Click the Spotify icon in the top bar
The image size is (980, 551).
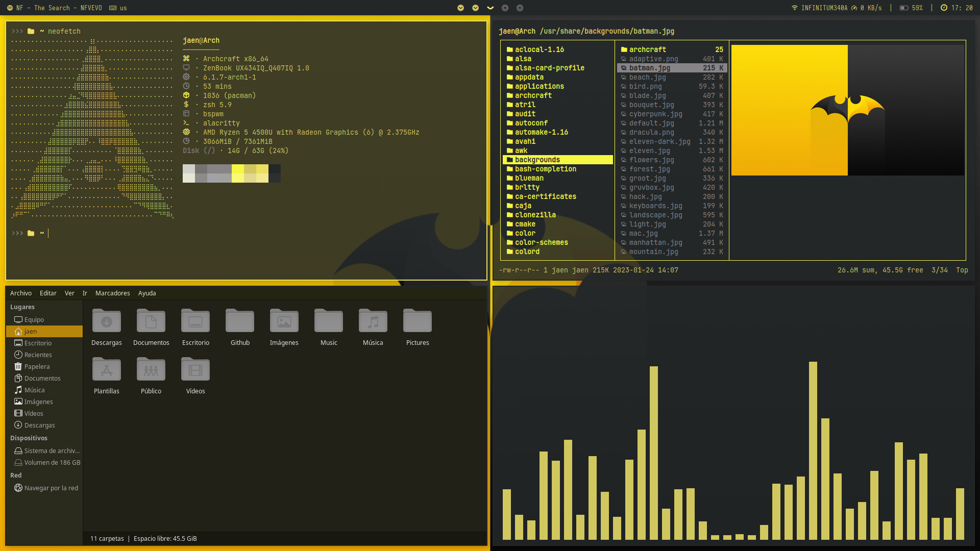[9, 8]
